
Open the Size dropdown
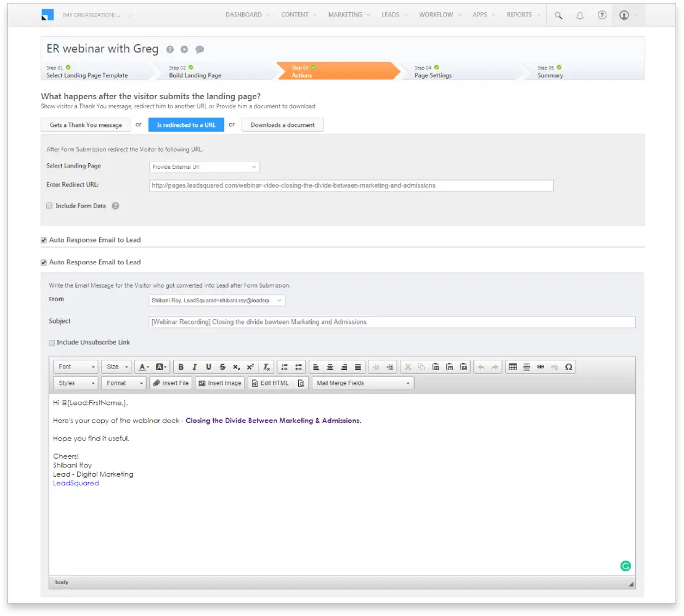tap(116, 367)
